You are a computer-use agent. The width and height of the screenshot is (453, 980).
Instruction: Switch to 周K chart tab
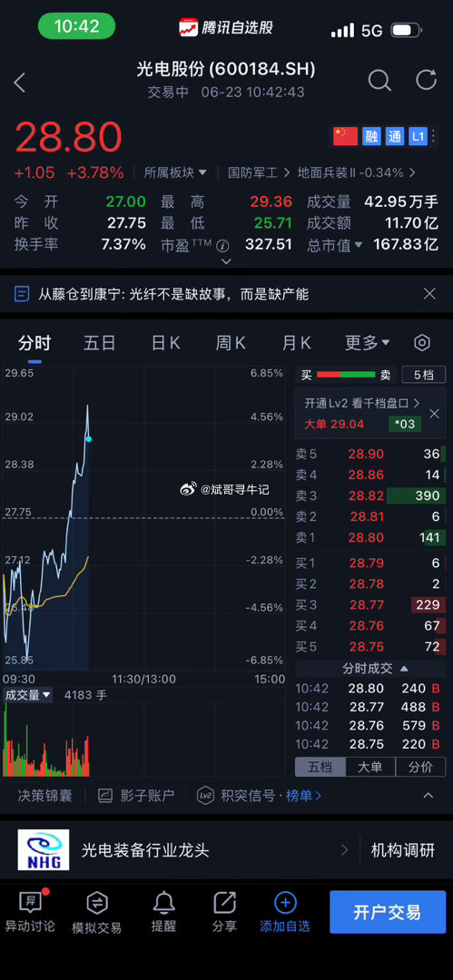click(231, 342)
